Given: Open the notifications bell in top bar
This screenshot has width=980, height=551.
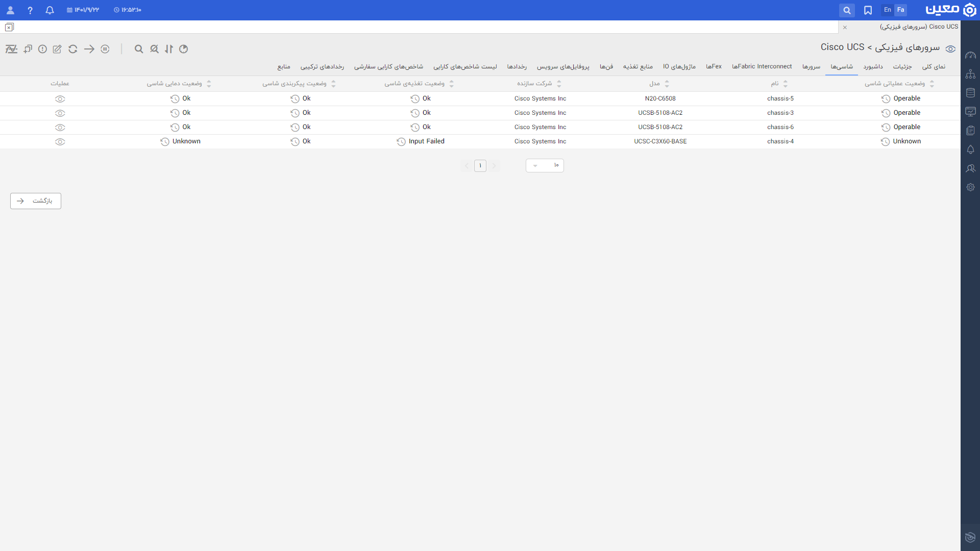Looking at the screenshot, I should 50,10.
